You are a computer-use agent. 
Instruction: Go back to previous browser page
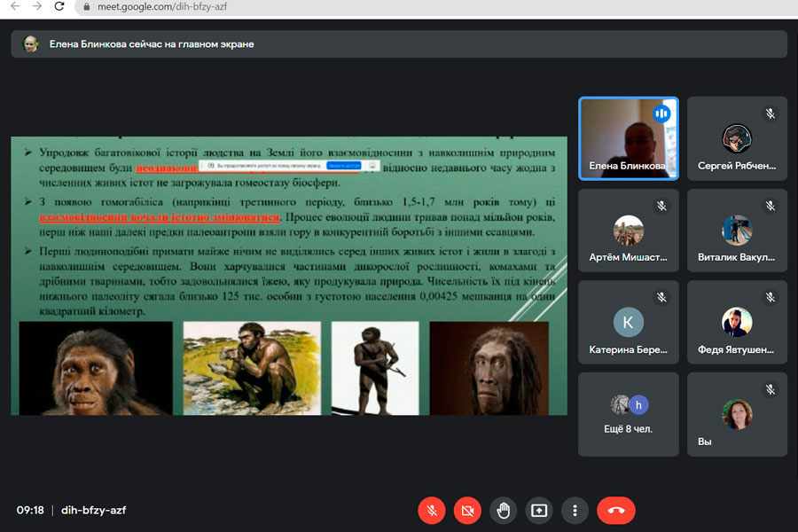click(x=13, y=6)
